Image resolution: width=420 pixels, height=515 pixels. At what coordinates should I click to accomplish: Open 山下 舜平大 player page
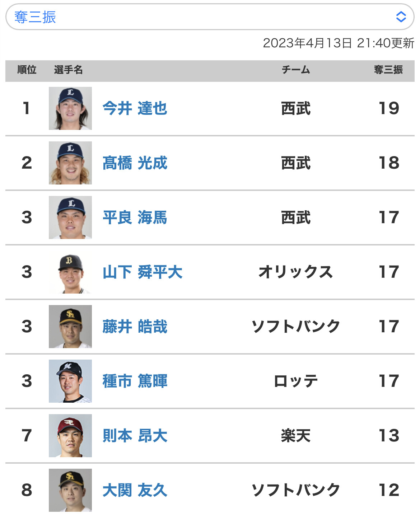142,272
